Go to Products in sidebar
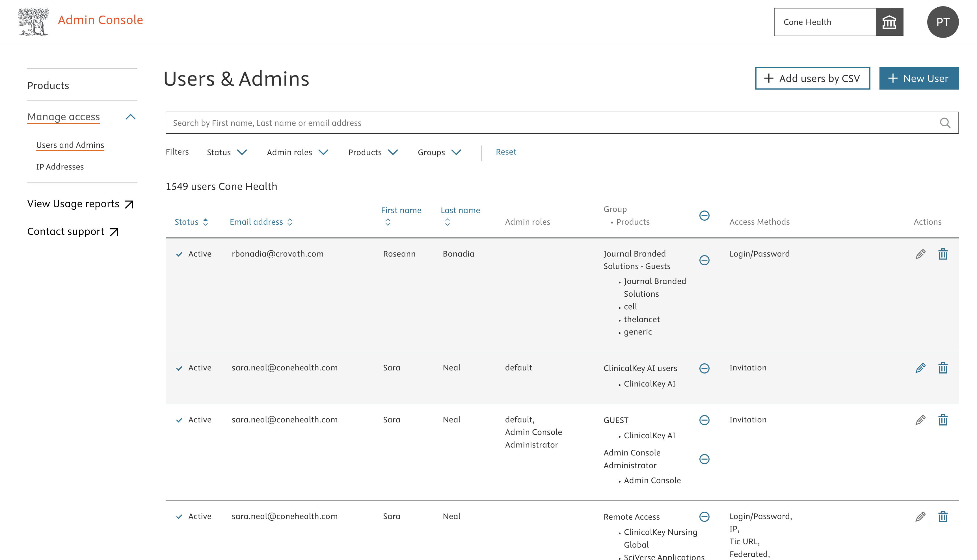The height and width of the screenshot is (560, 977). tap(48, 85)
